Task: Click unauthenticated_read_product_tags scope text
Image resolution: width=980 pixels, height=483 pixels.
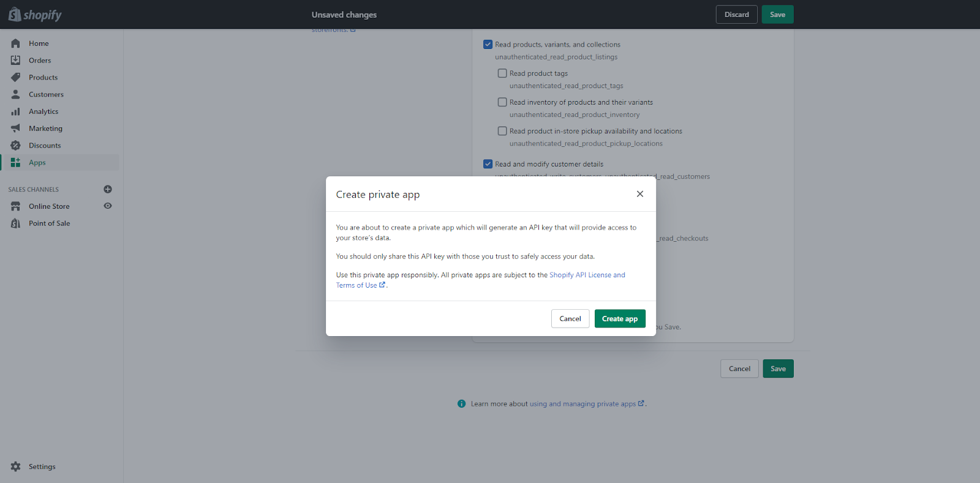Action: tap(567, 86)
